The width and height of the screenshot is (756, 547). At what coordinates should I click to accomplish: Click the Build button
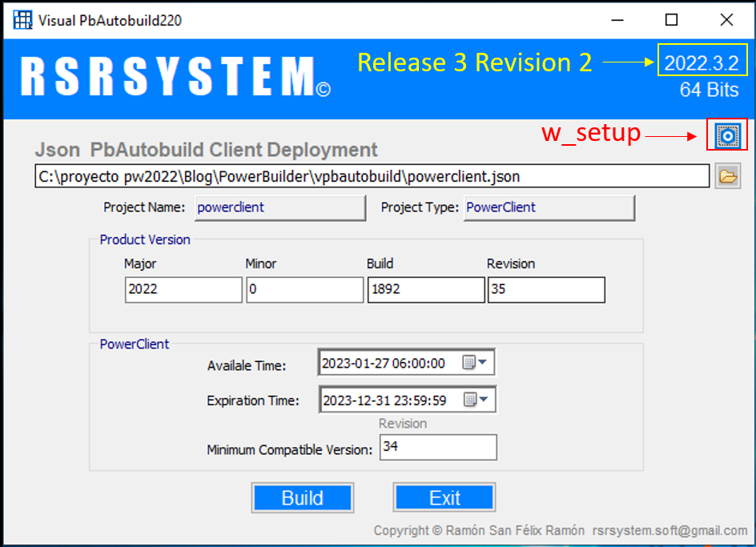[x=302, y=498]
